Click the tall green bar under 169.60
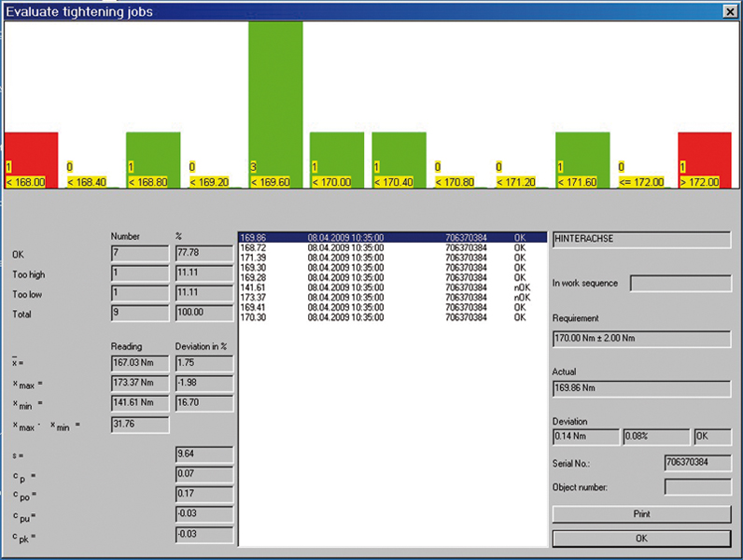743x560 pixels. pyautogui.click(x=275, y=93)
